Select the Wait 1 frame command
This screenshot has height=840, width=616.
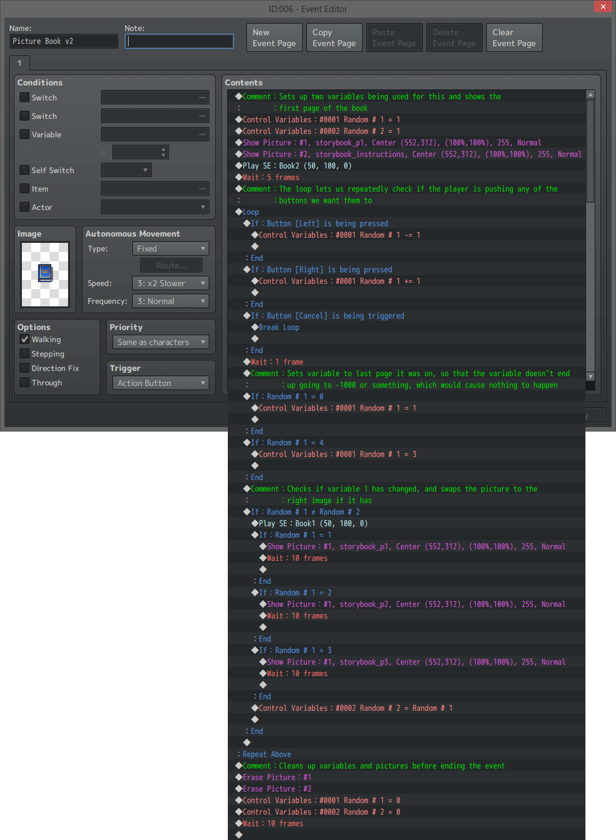pyautogui.click(x=407, y=362)
